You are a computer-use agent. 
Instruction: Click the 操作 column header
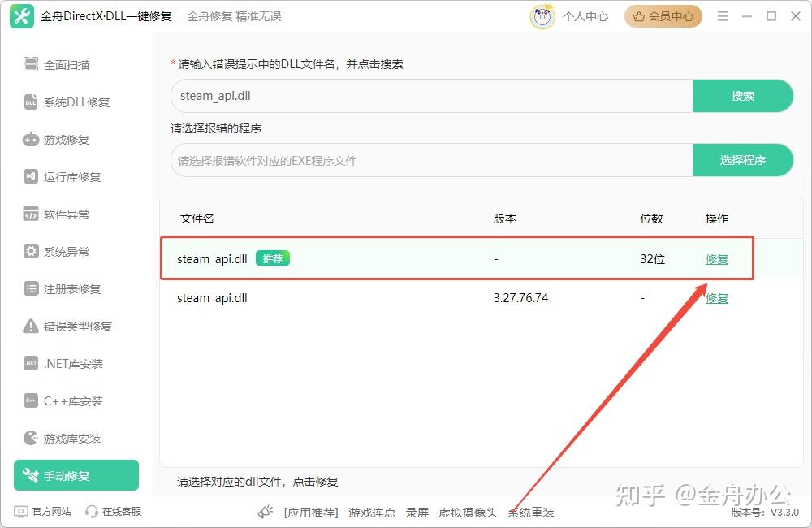[717, 219]
